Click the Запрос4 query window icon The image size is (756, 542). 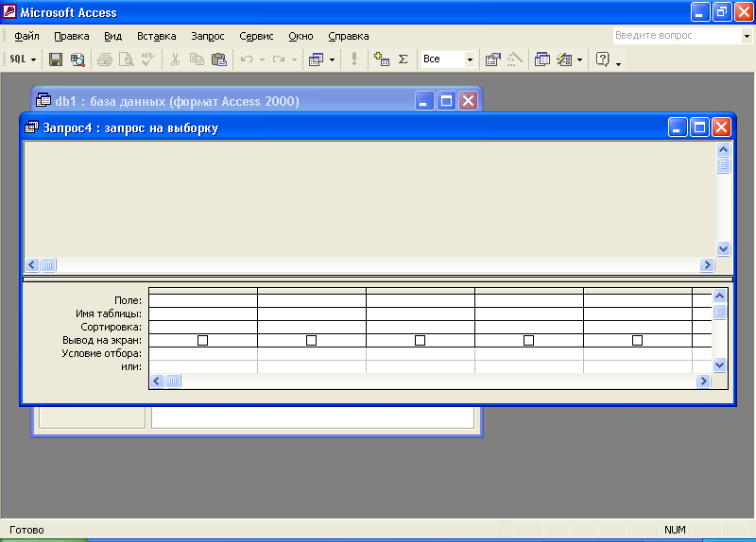click(x=32, y=127)
